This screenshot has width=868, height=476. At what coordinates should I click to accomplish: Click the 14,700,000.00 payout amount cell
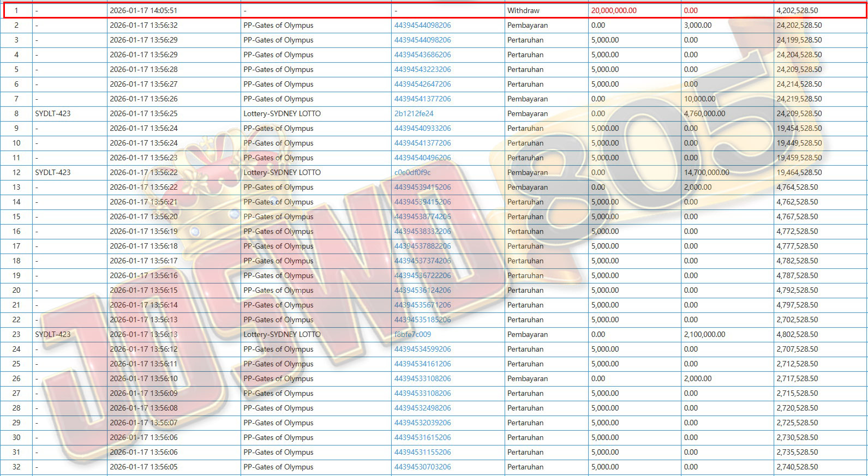point(707,172)
